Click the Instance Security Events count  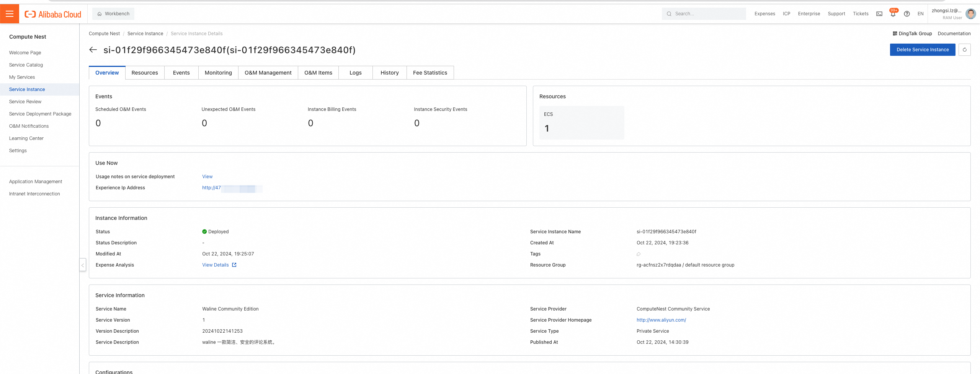(x=417, y=123)
